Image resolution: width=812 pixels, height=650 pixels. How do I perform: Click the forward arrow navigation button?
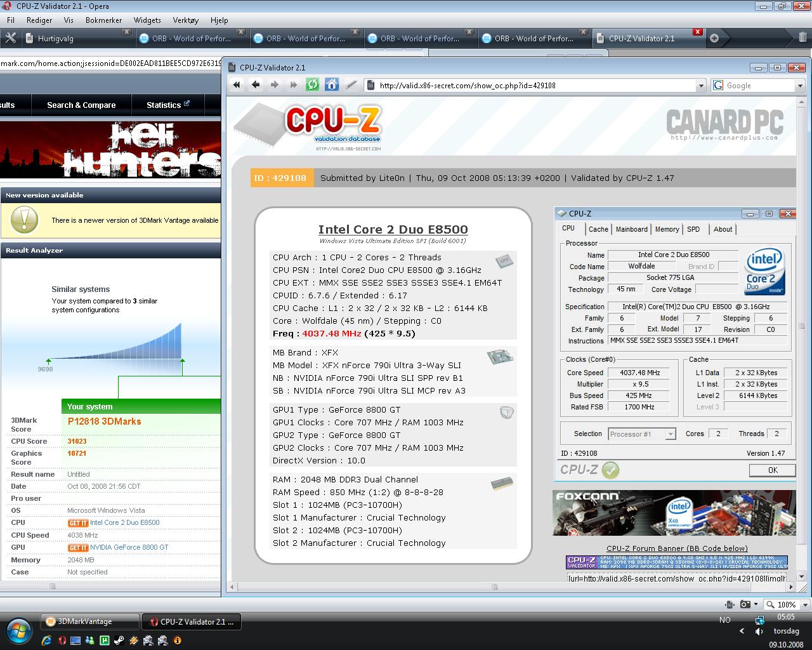(x=275, y=84)
